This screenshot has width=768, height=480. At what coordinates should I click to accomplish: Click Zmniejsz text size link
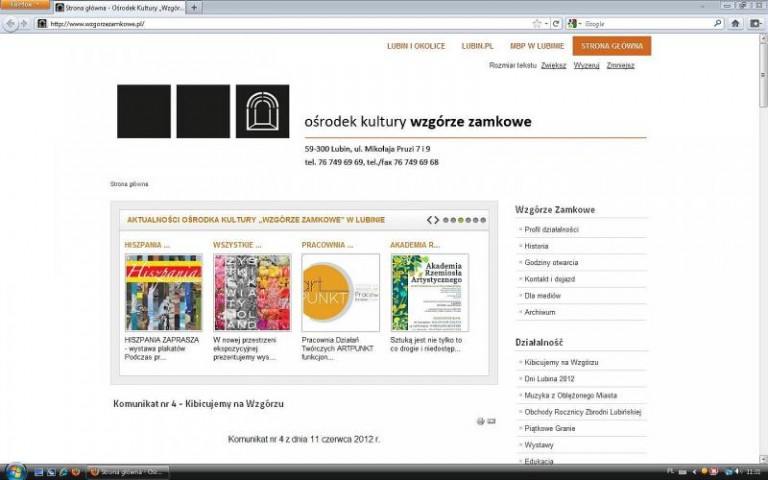pyautogui.click(x=620, y=65)
